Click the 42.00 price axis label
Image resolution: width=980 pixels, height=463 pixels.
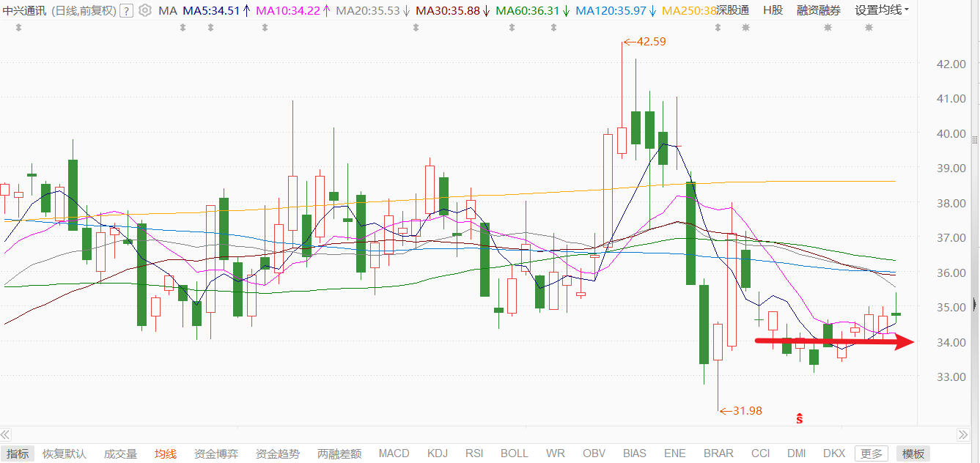tap(951, 64)
